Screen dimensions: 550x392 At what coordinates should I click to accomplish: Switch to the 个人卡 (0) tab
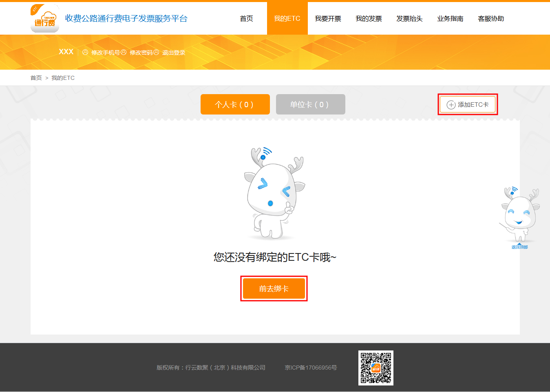coord(235,104)
